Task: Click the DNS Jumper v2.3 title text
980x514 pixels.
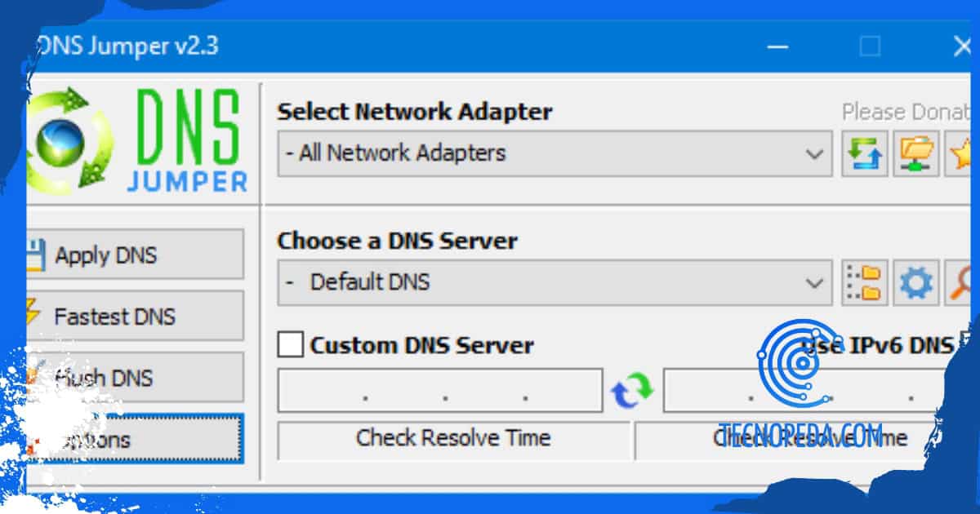Action: pos(129,46)
